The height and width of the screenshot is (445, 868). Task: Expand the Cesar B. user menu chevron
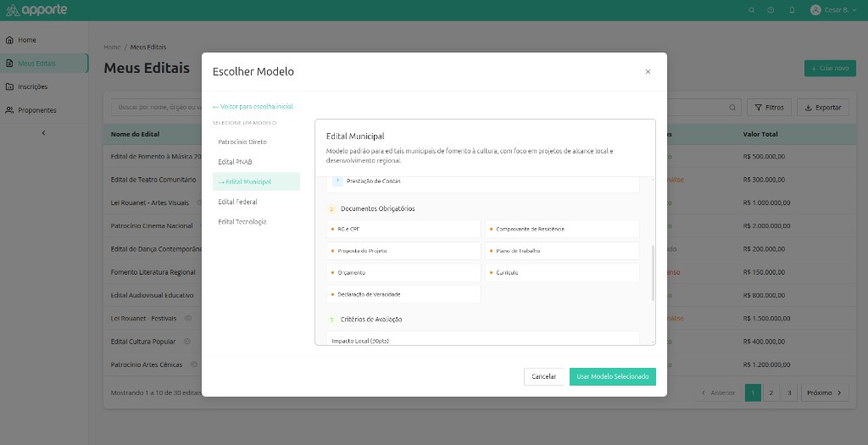click(x=854, y=10)
